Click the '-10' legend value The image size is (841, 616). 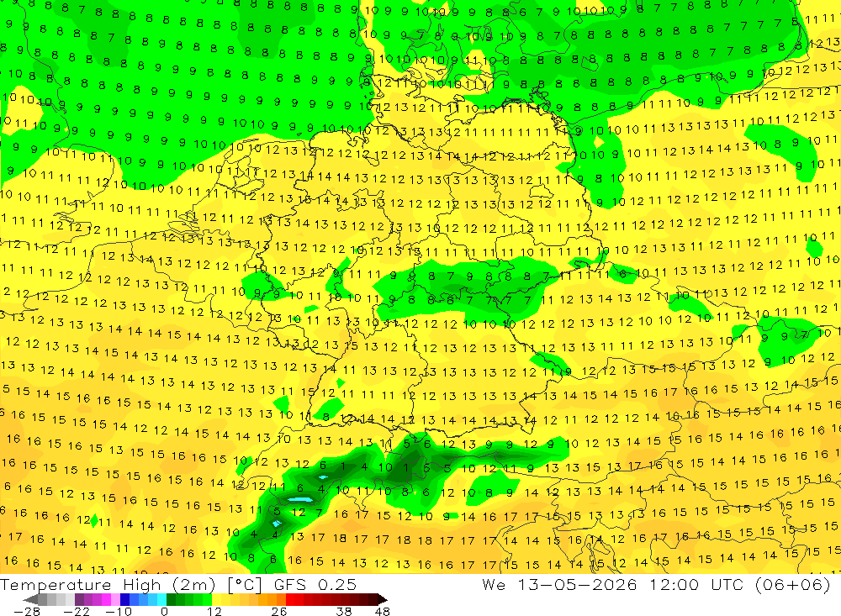coord(118,611)
